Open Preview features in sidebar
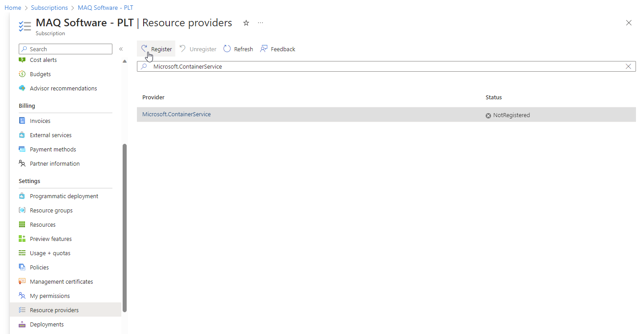 [50, 239]
